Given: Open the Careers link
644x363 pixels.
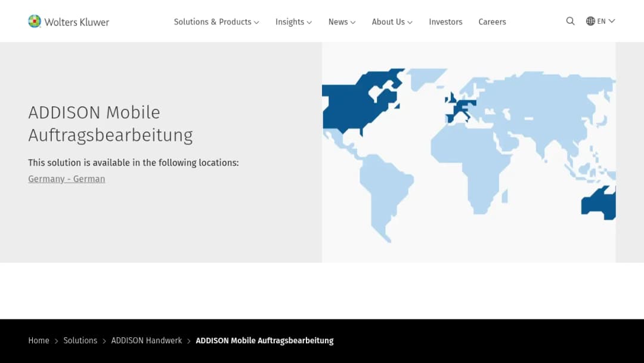Looking at the screenshot, I should (492, 21).
